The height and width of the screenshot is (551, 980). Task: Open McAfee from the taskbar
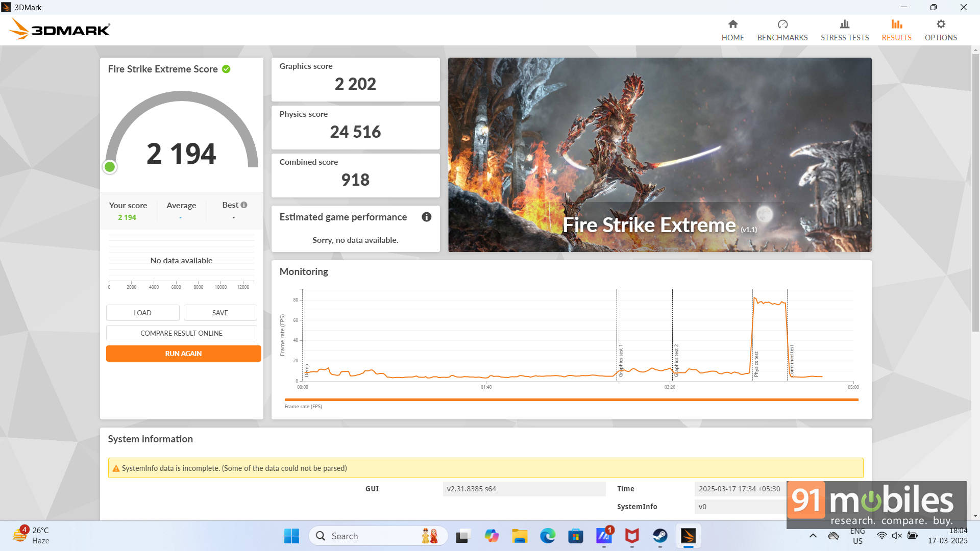632,536
